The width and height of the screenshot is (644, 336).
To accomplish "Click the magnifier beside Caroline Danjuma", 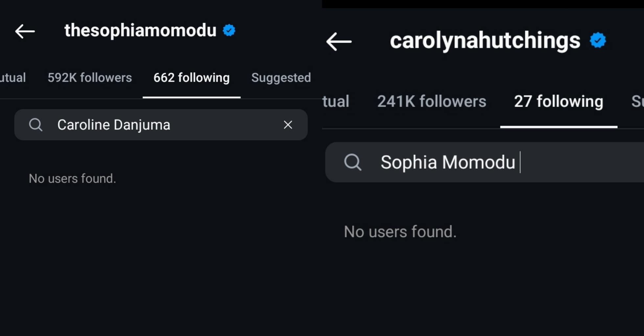I will (35, 125).
